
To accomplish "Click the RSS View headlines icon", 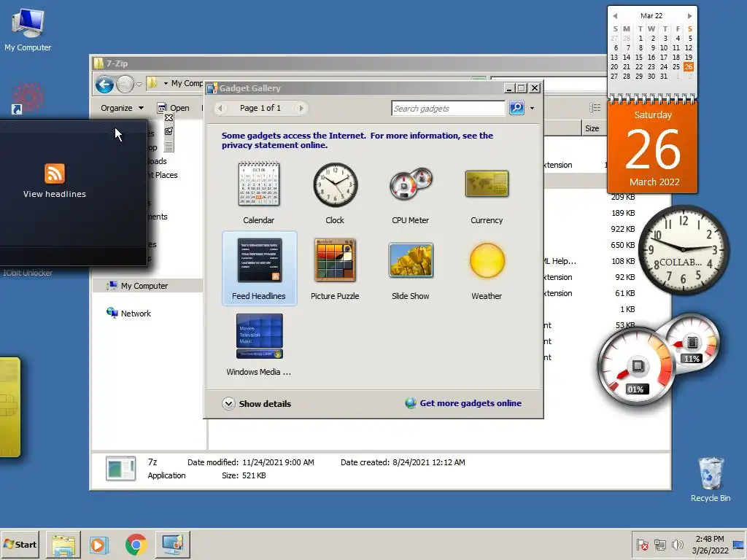I will (x=55, y=174).
